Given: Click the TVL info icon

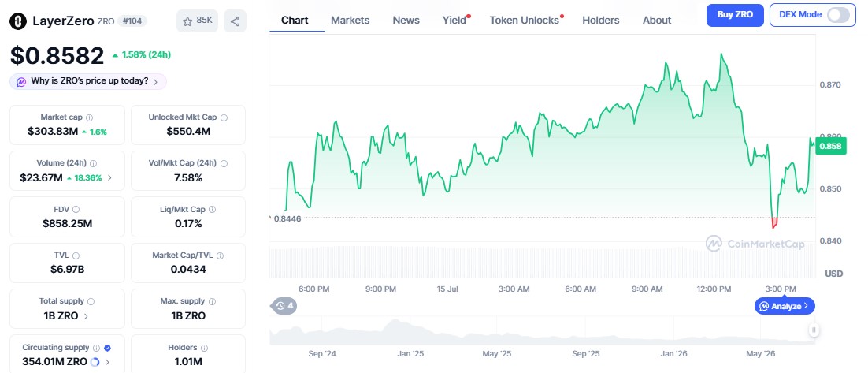Looking at the screenshot, I should (76, 256).
